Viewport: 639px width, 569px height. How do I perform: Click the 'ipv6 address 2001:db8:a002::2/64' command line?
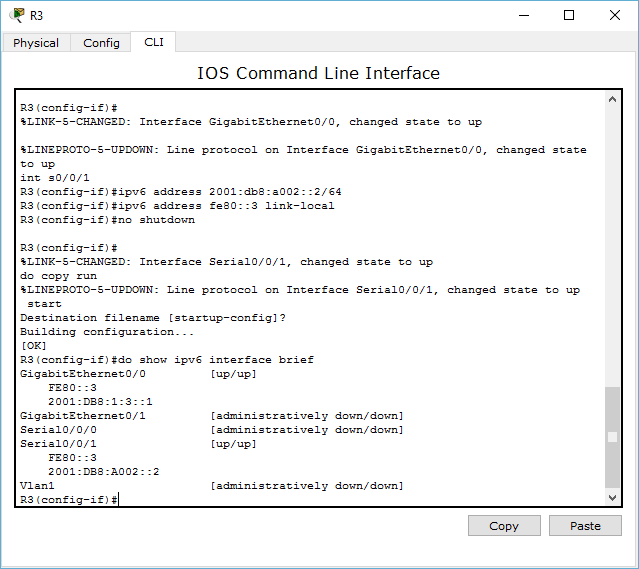231,192
